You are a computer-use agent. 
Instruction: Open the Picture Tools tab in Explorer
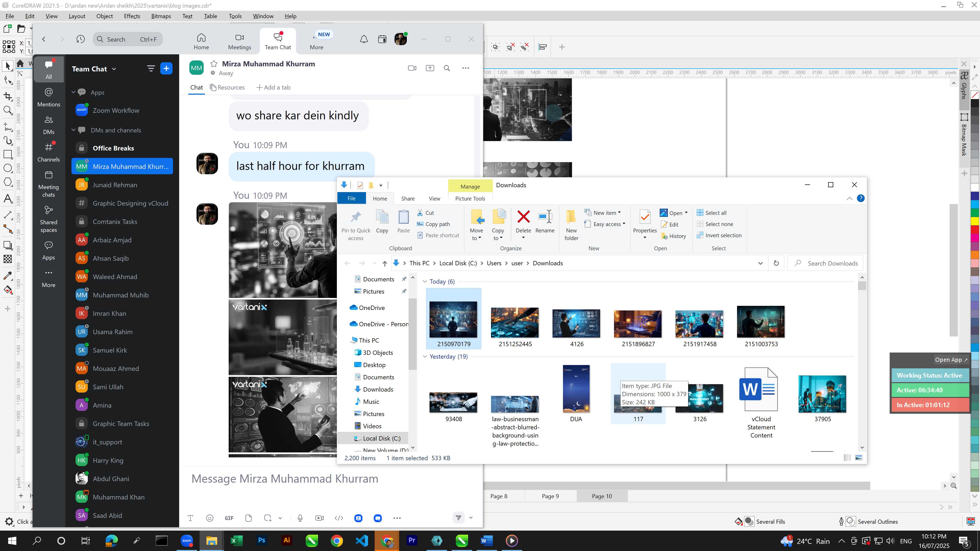470,198
